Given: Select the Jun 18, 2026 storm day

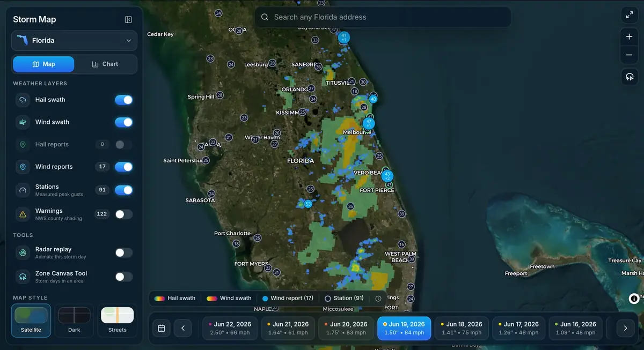Looking at the screenshot, I should pyautogui.click(x=462, y=328).
